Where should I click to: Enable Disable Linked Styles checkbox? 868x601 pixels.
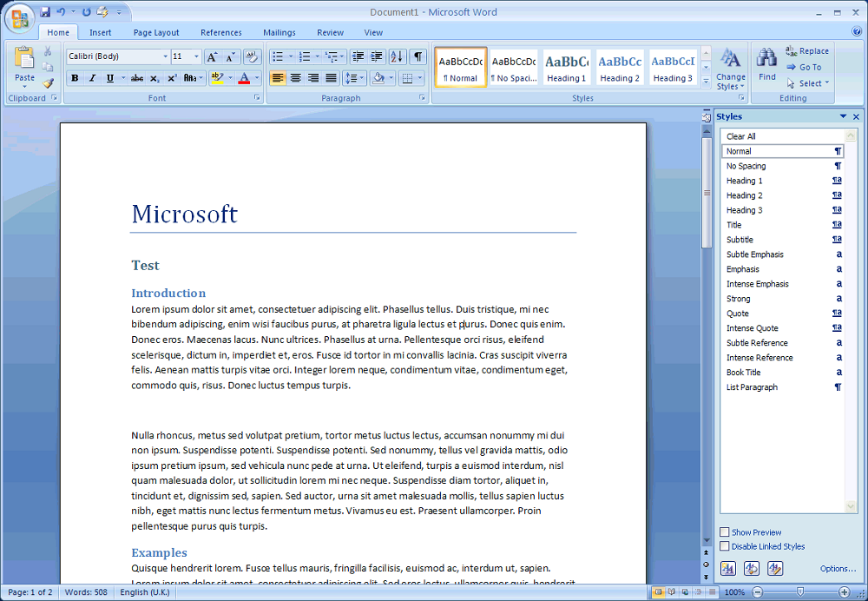725,546
